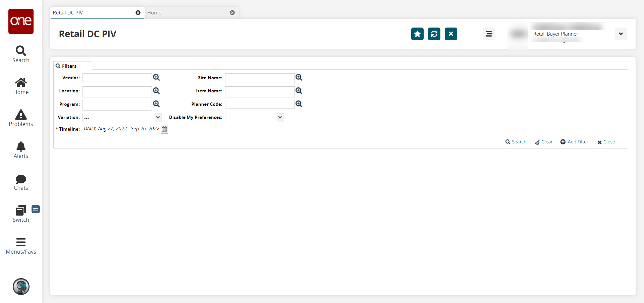Close the Home tab
The image size is (644, 303).
[x=232, y=13]
